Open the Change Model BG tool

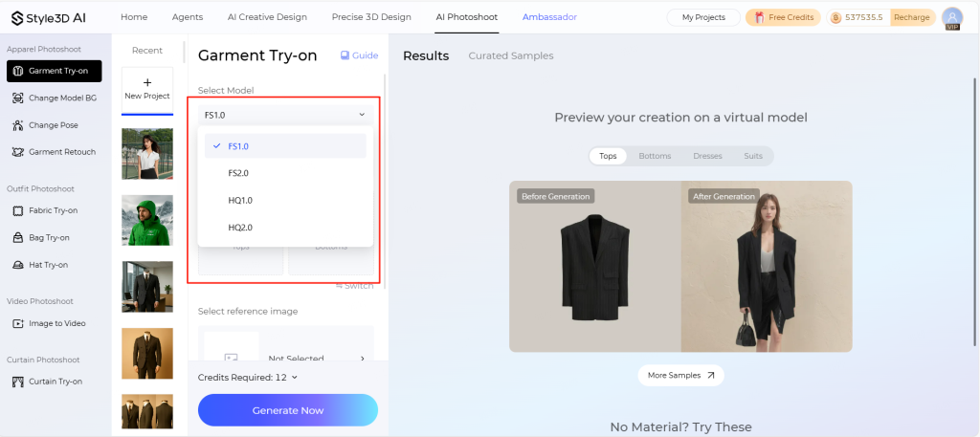(54, 98)
